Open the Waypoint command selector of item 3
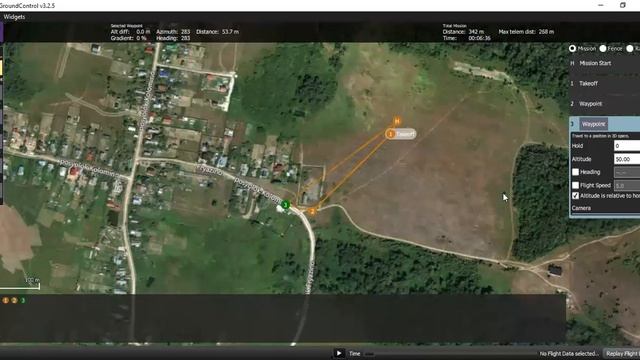 pyautogui.click(x=594, y=124)
